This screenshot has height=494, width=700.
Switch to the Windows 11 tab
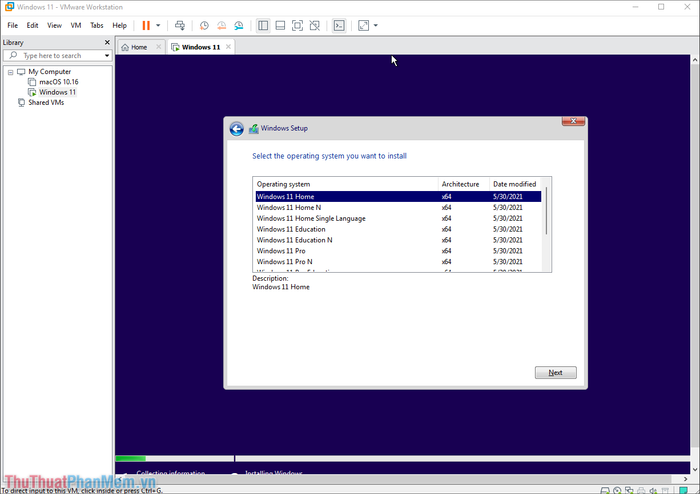[x=201, y=47]
